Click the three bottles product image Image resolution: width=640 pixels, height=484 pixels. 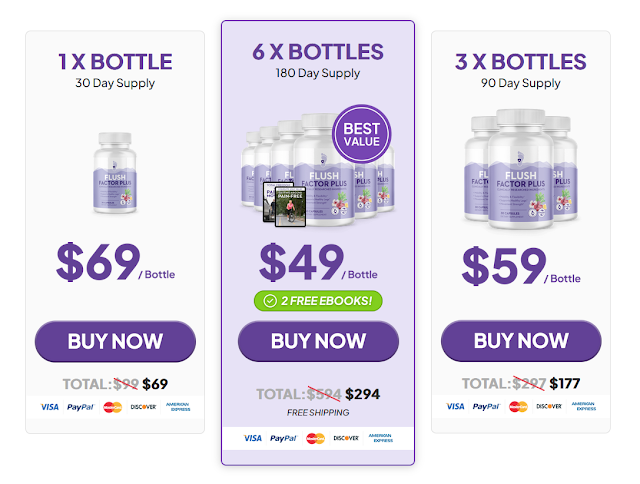pyautogui.click(x=520, y=165)
